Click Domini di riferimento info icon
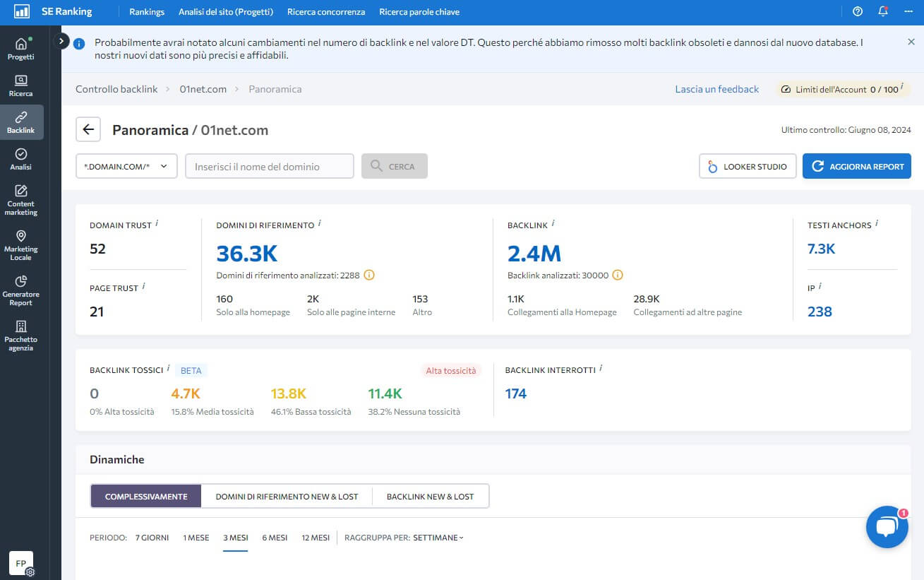The image size is (924, 580). click(x=319, y=223)
